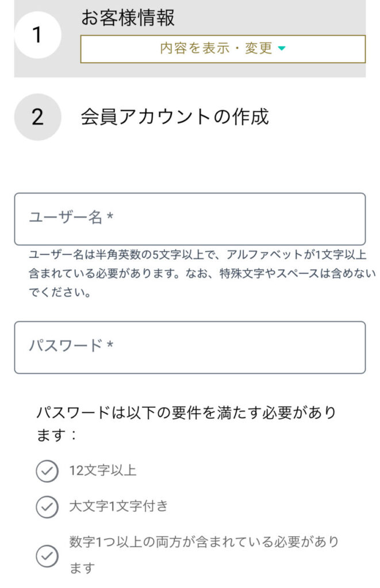
Task: Click the 大文字1文字付き requirement text
Action: pyautogui.click(x=118, y=506)
